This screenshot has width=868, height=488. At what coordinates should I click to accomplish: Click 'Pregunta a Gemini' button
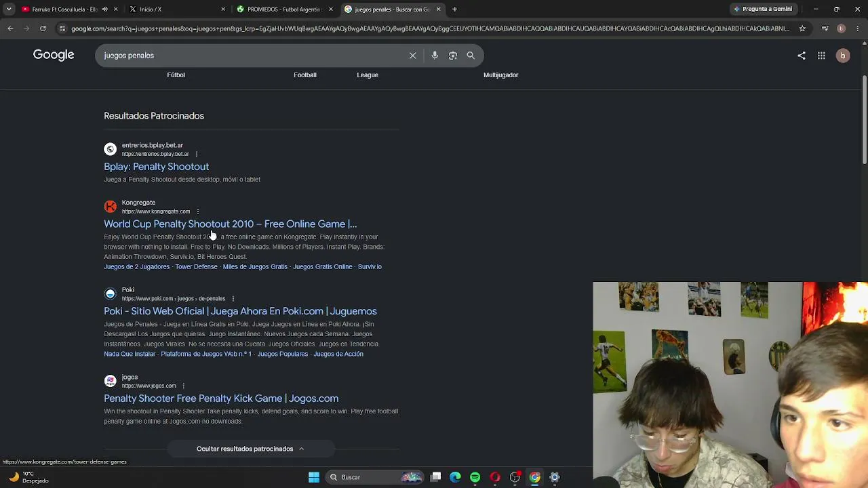click(762, 9)
